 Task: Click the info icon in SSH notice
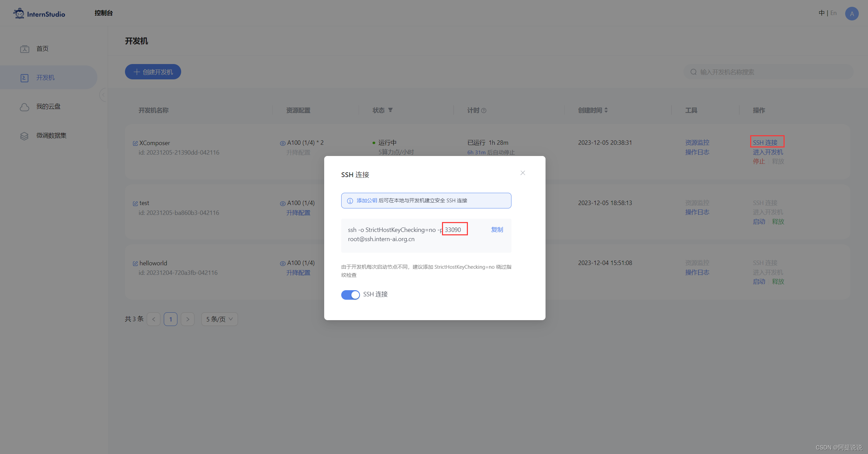coord(350,201)
